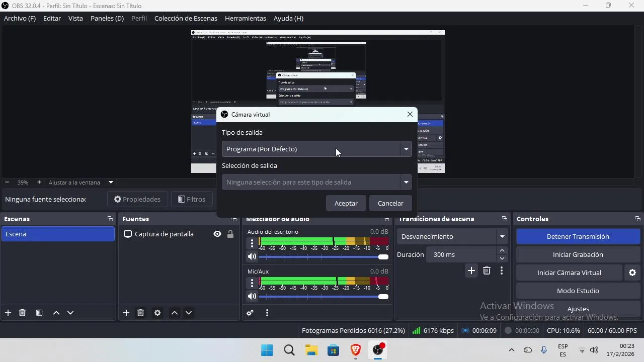The image size is (644, 362).
Task: Pop out the Transiciones de escena dock
Action: (504, 219)
